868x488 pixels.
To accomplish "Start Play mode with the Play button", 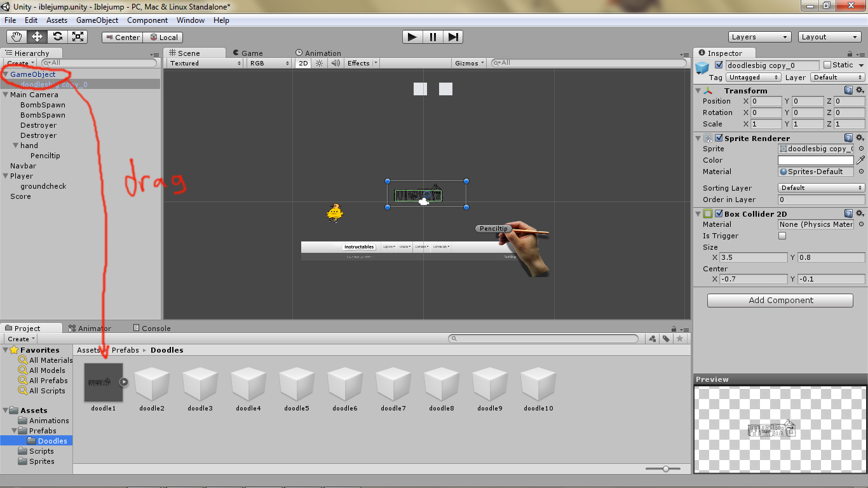I will [x=412, y=37].
